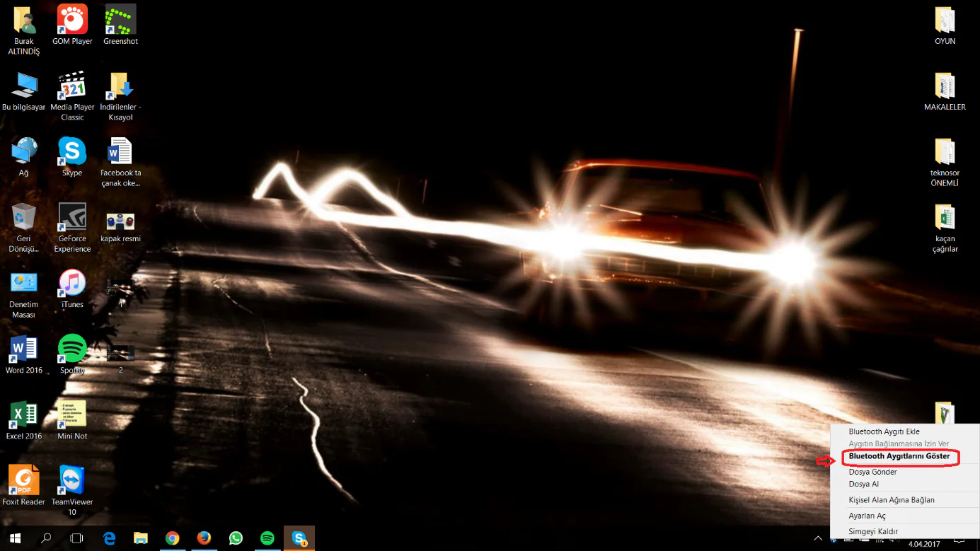This screenshot has height=551, width=980.
Task: Click Chrome icon in the taskbar
Action: coord(172,538)
